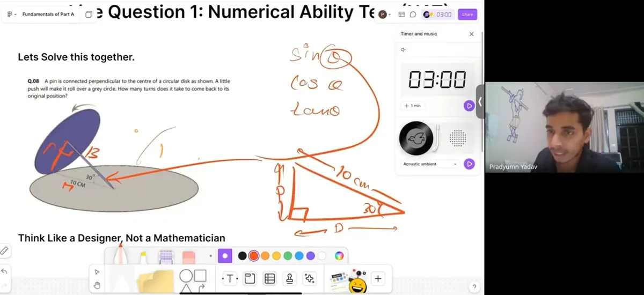Open the rainbow custom color picker
This screenshot has width=644, height=295.
pos(339,256)
